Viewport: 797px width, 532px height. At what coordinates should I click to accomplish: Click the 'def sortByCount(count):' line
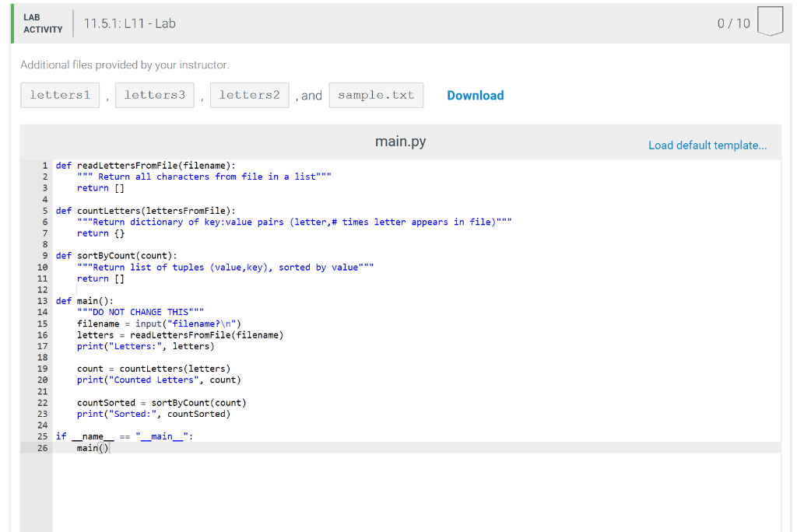point(117,256)
